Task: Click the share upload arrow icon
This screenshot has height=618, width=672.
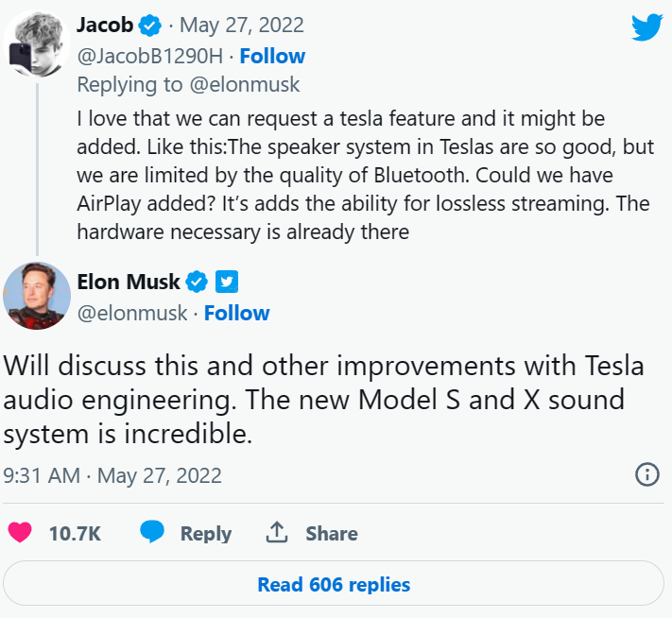Action: point(276,533)
